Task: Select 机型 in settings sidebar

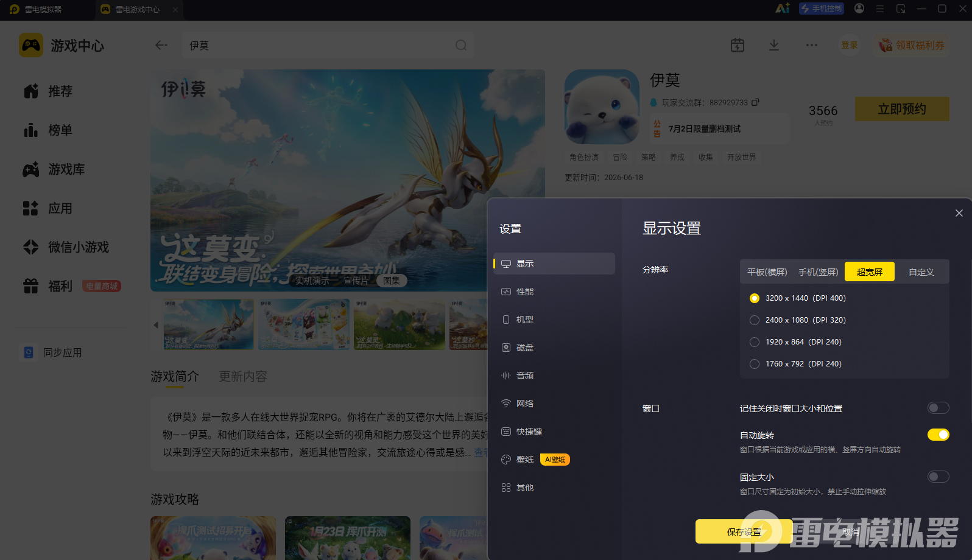Action: [x=554, y=320]
